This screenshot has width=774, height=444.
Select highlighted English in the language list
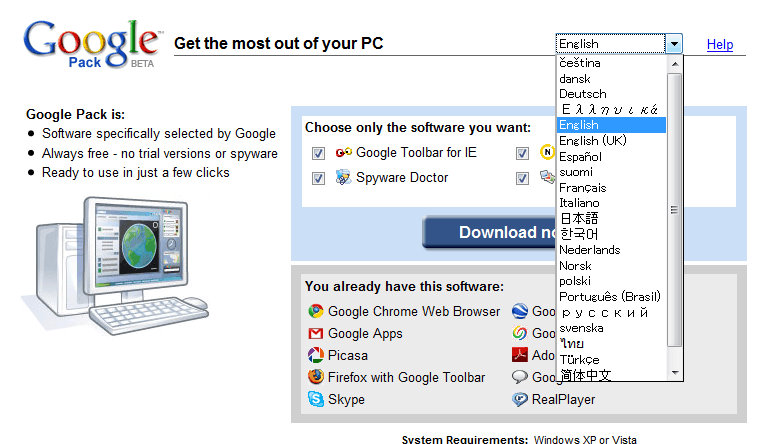pos(612,125)
